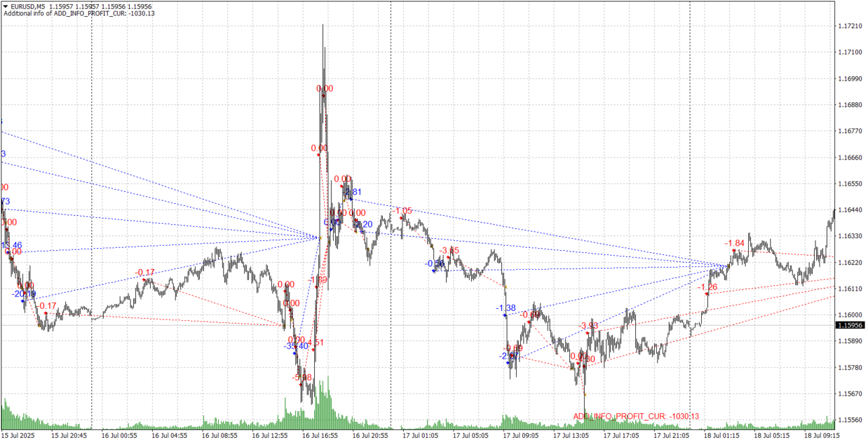The width and height of the screenshot is (868, 442).
Task: Click the 1.16660 price axis label
Action: pyautogui.click(x=850, y=157)
